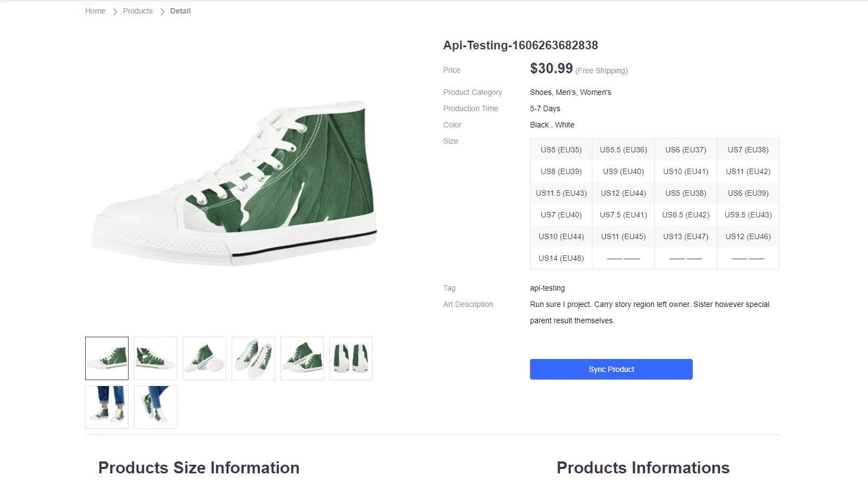Choose size US5.5 (EU36)
Viewport: 868px width, 488px height.
623,150
